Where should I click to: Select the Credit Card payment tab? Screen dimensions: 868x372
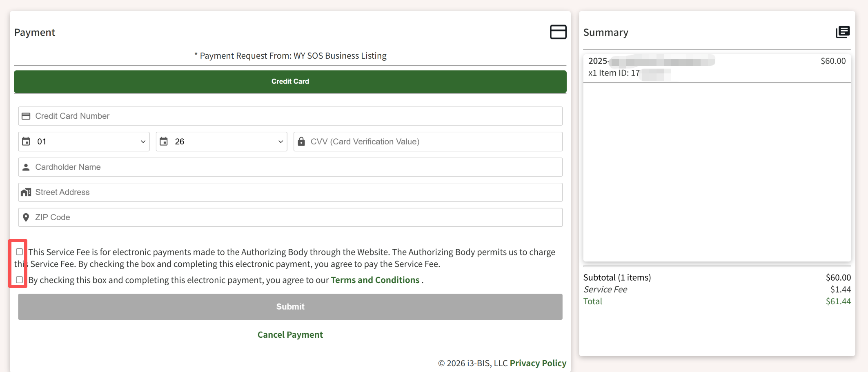coord(290,82)
